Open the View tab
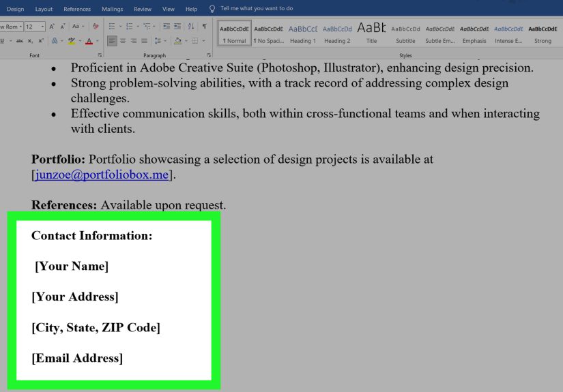The height and width of the screenshot is (392, 563). pyautogui.click(x=168, y=9)
